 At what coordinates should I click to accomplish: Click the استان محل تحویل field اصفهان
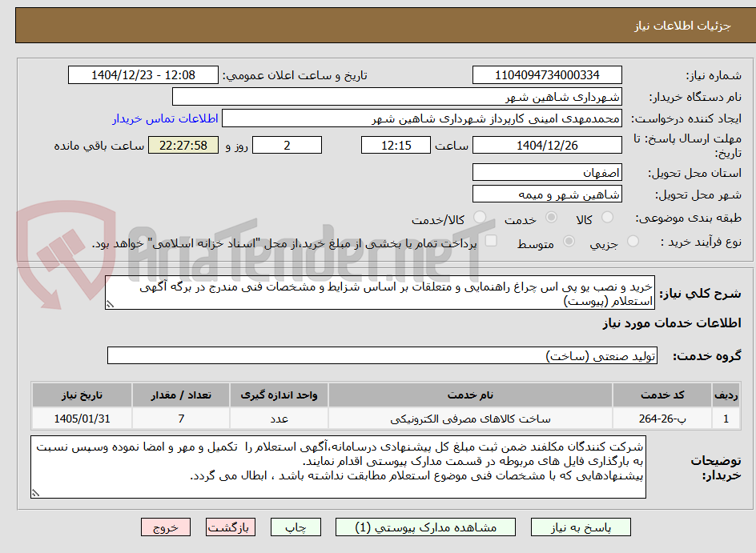[547, 172]
